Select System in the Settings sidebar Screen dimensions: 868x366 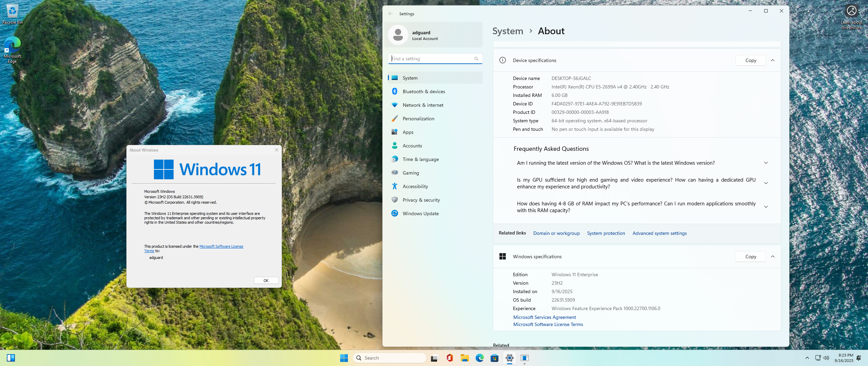click(x=435, y=78)
